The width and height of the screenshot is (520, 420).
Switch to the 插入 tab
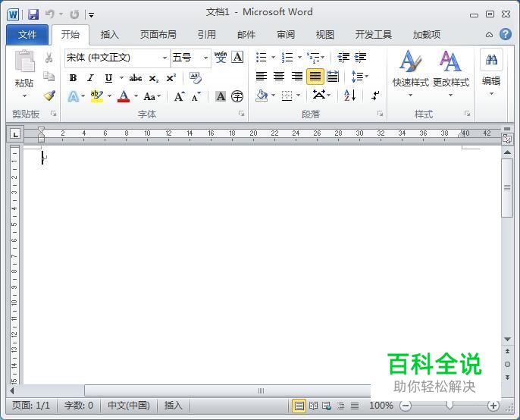[x=109, y=35]
